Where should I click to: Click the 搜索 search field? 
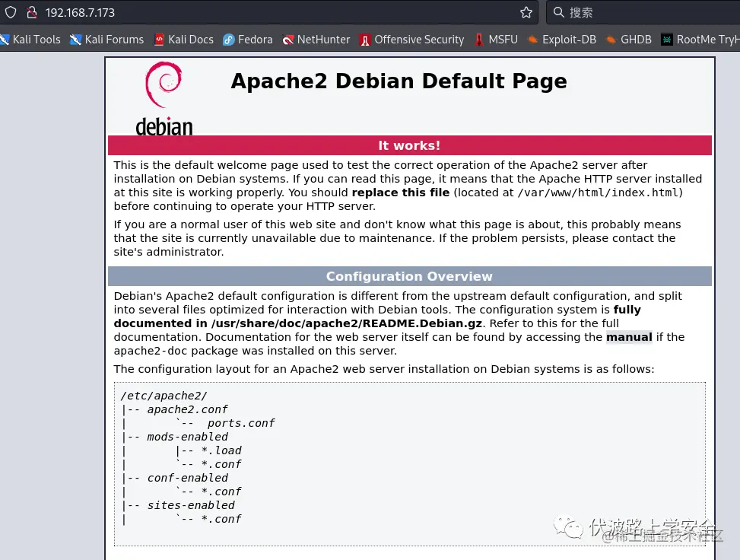pyautogui.click(x=643, y=12)
